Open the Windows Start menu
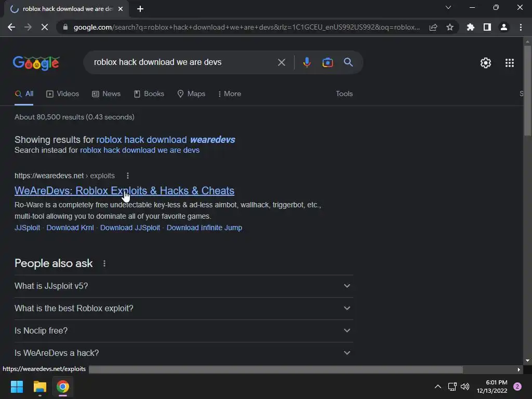 [17, 387]
